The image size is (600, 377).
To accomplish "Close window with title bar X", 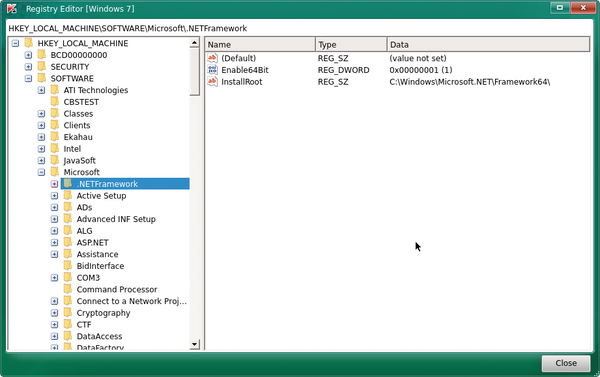I will (583, 8).
